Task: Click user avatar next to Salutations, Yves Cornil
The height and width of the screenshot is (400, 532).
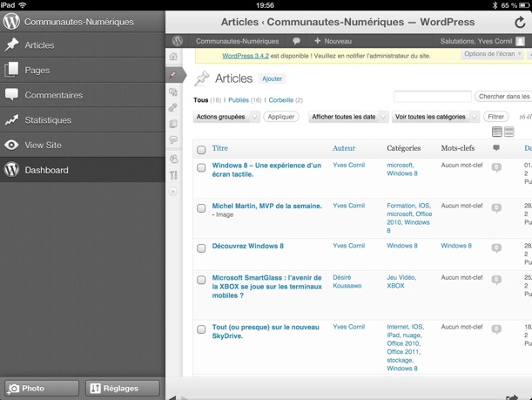Action: (x=520, y=41)
